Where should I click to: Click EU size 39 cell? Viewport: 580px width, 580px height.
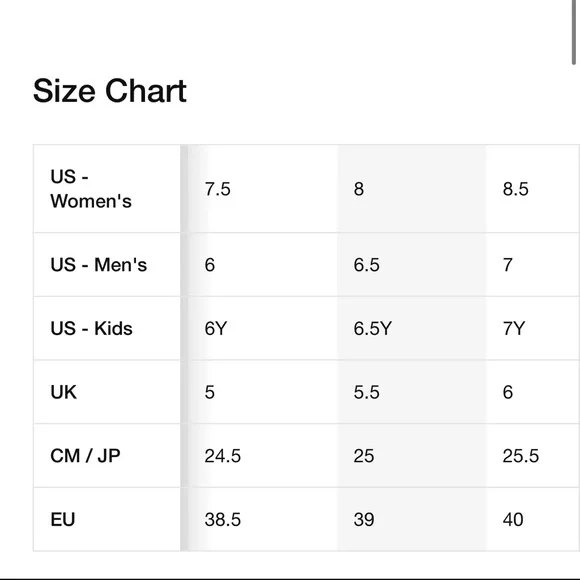tap(412, 519)
